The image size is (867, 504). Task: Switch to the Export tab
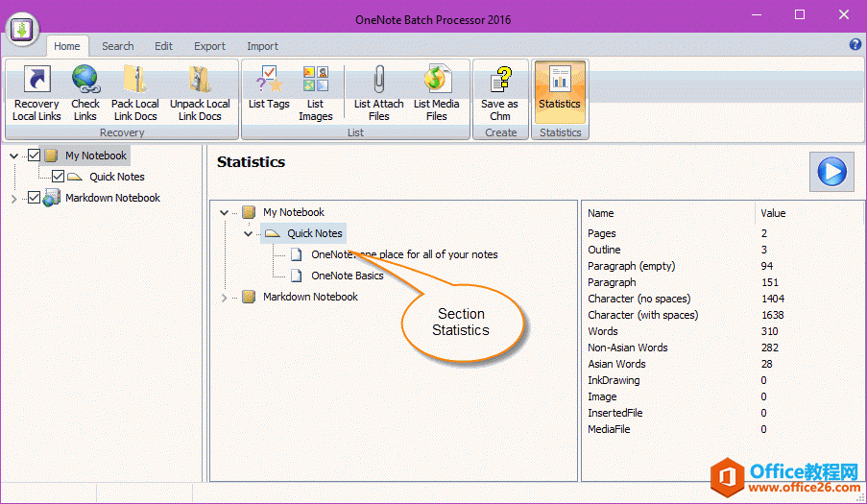pyautogui.click(x=209, y=46)
